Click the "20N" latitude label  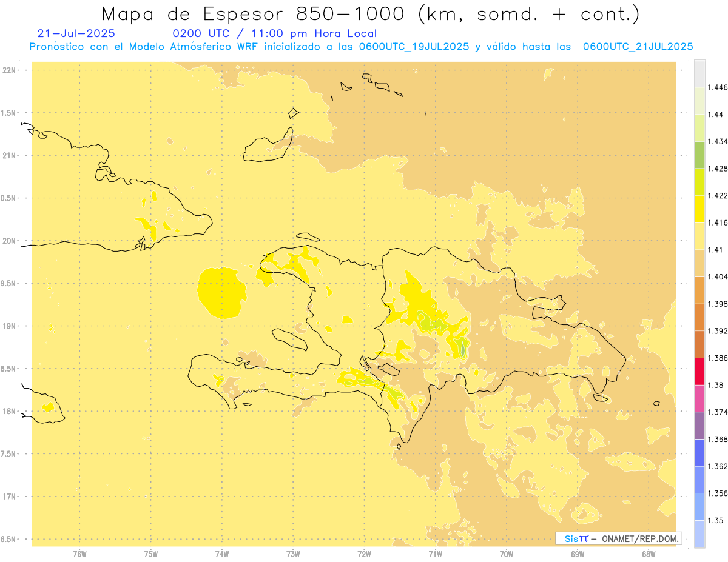8,241
